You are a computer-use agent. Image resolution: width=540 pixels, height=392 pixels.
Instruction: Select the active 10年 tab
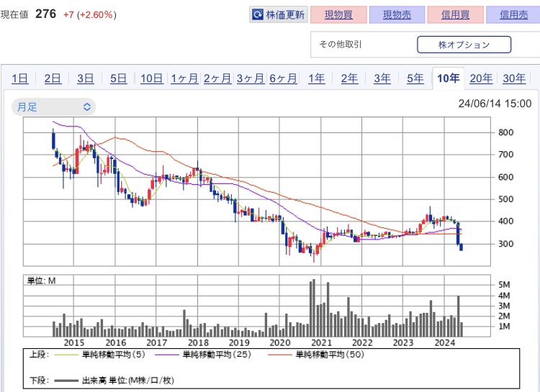pos(448,78)
